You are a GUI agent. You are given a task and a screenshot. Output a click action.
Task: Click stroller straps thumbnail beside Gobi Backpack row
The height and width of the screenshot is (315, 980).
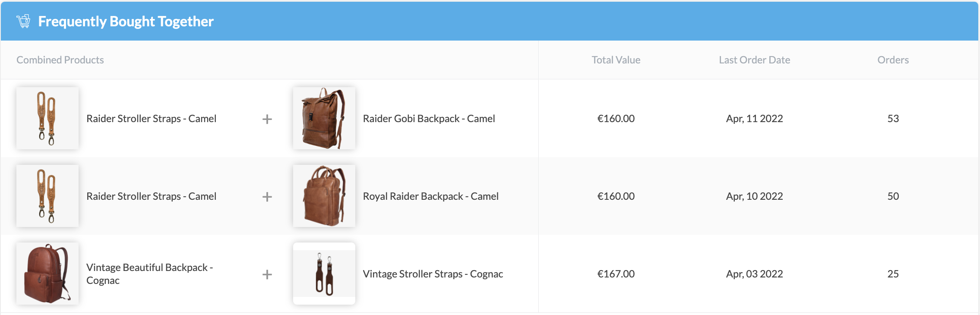click(47, 118)
